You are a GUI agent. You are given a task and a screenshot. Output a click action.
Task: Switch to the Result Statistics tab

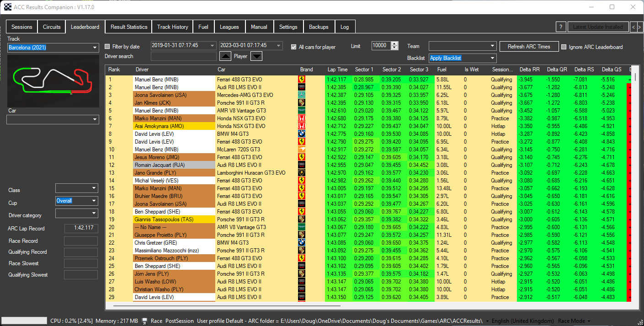click(x=129, y=27)
